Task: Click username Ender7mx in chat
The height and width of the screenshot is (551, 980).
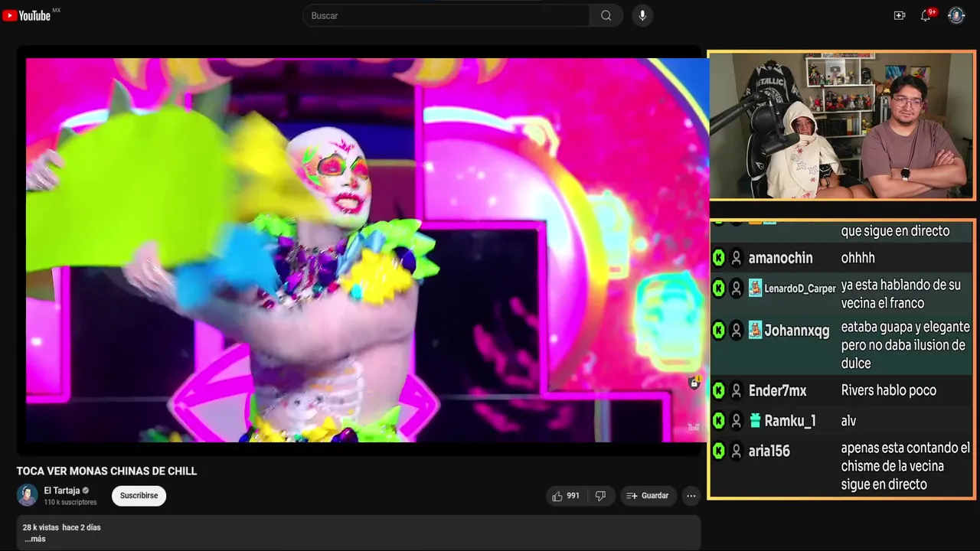Action: [777, 391]
